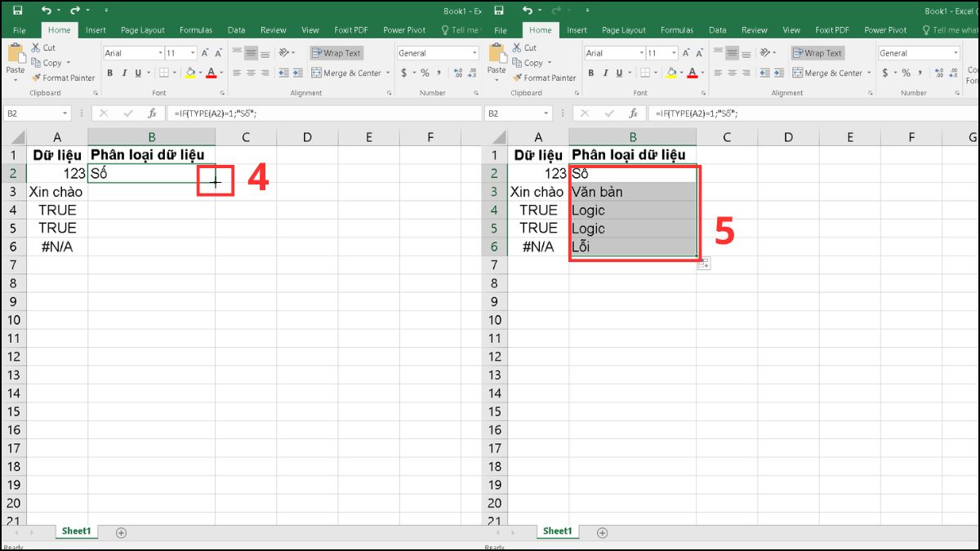Image resolution: width=980 pixels, height=551 pixels.
Task: Open the Fill Color bucket icon
Action: pos(189,73)
